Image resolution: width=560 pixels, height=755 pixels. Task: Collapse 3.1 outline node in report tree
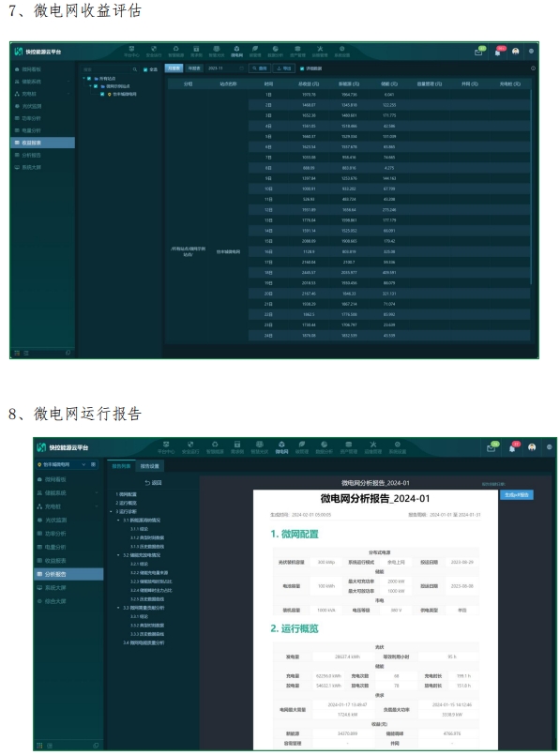coord(118,520)
